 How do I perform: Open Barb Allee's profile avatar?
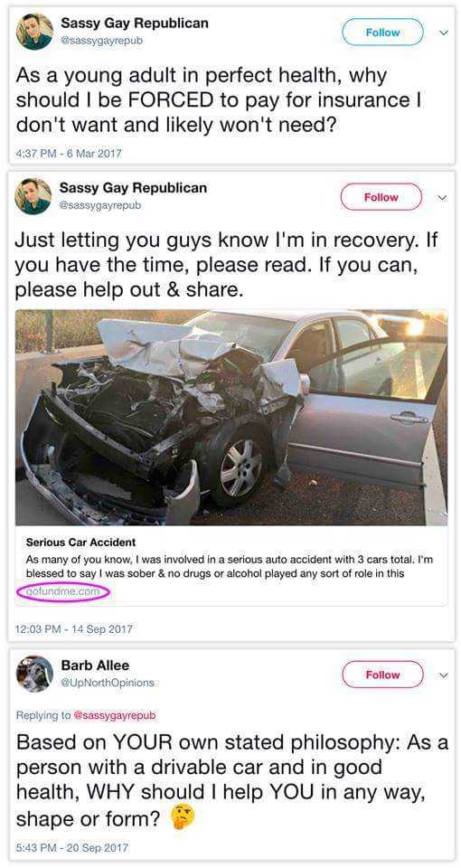(x=34, y=674)
